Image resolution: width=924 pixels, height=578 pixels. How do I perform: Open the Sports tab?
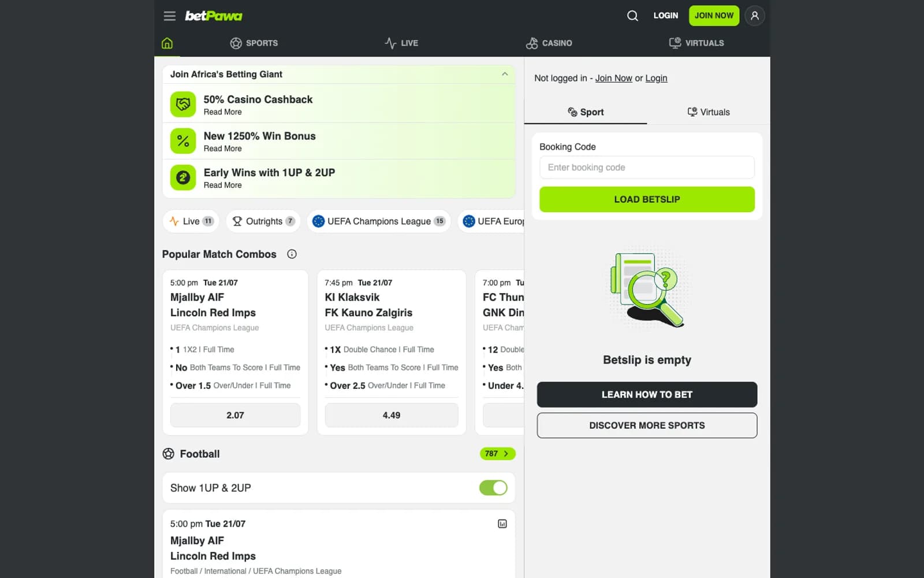point(254,43)
